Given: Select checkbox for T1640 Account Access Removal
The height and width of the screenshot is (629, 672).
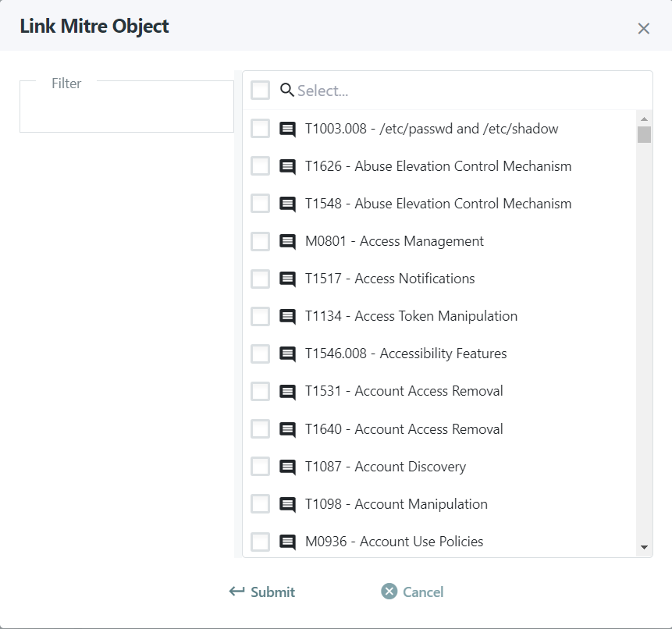Looking at the screenshot, I should pos(260,429).
